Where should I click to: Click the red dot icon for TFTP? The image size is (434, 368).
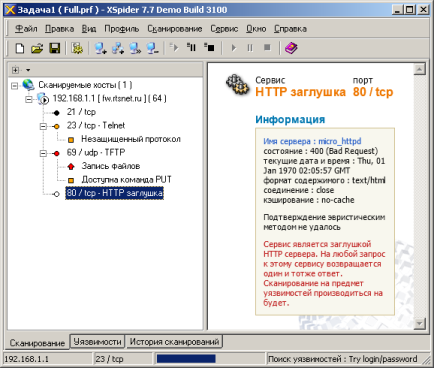pyautogui.click(x=57, y=154)
